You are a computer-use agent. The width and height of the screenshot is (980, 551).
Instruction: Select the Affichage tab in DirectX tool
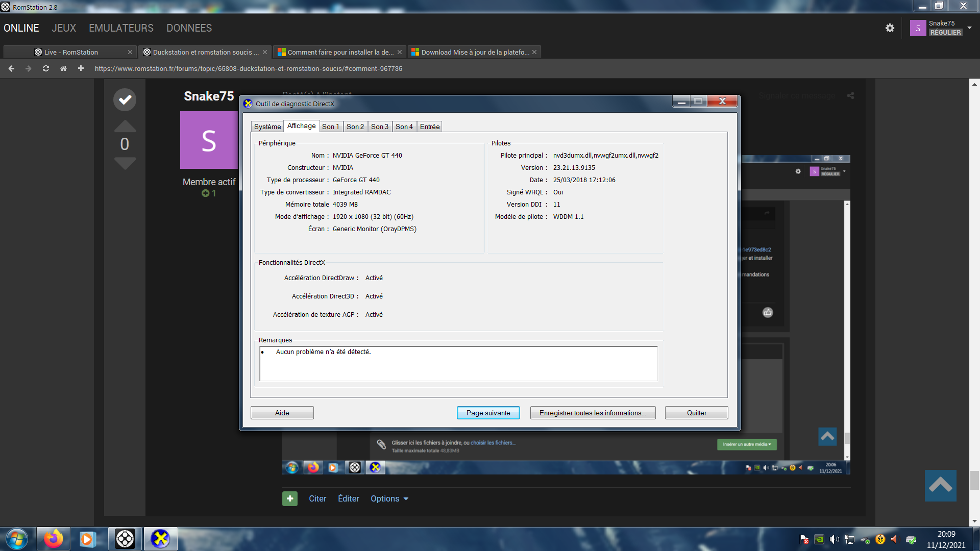pyautogui.click(x=301, y=126)
